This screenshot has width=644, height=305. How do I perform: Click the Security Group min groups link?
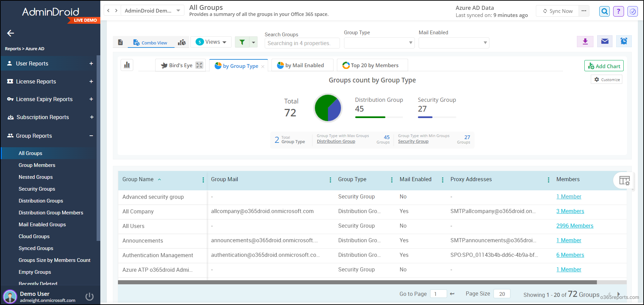click(x=413, y=141)
